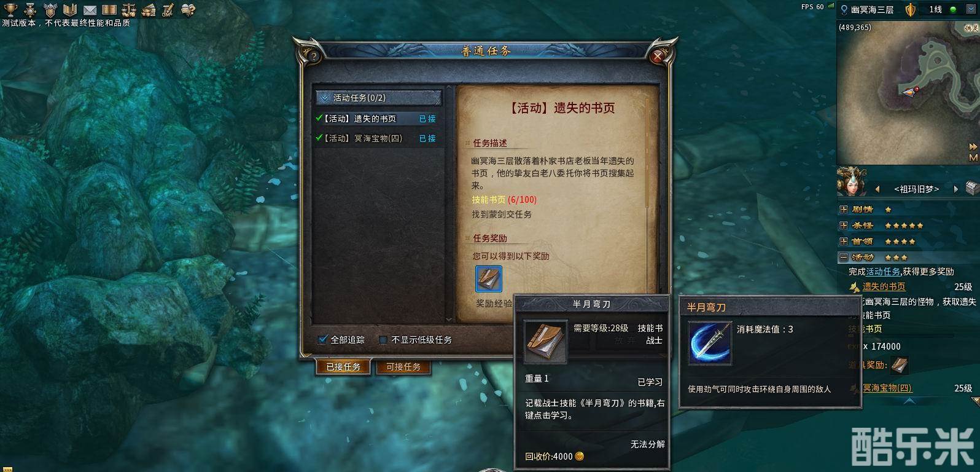Switch to the 可接任务 tab
The image size is (980, 472).
(x=403, y=367)
